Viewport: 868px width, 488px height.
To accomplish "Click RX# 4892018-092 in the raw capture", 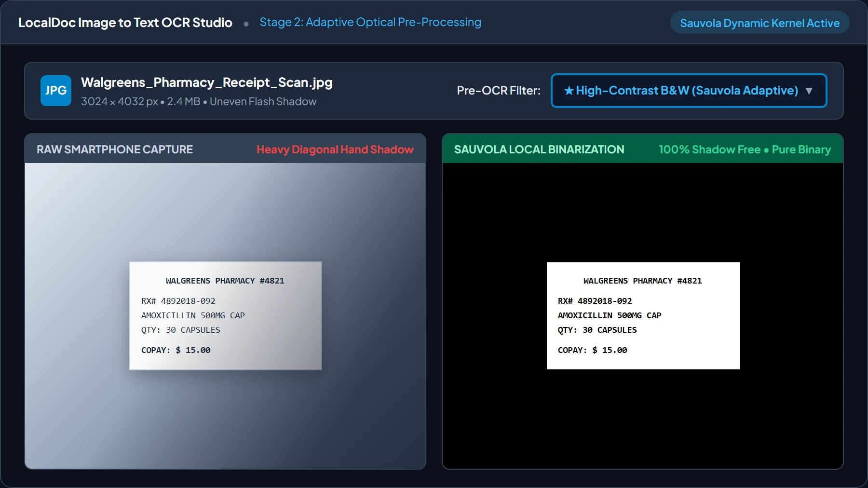I will [178, 301].
